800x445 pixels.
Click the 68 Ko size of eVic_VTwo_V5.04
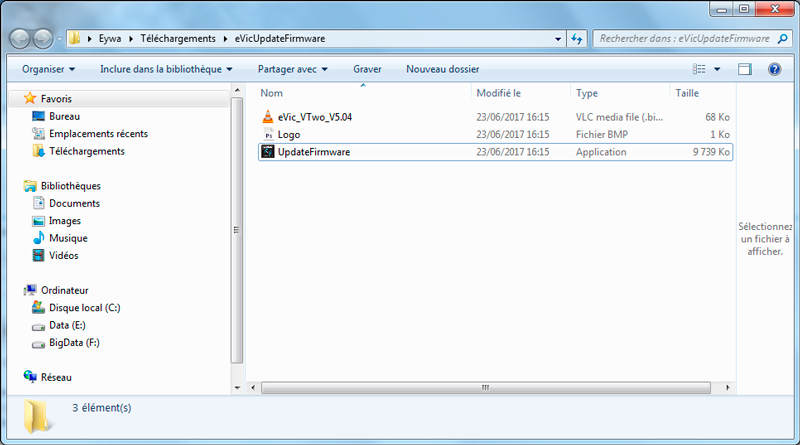[717, 117]
